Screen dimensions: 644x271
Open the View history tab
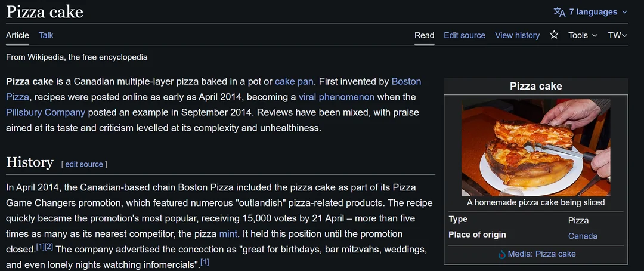point(517,35)
